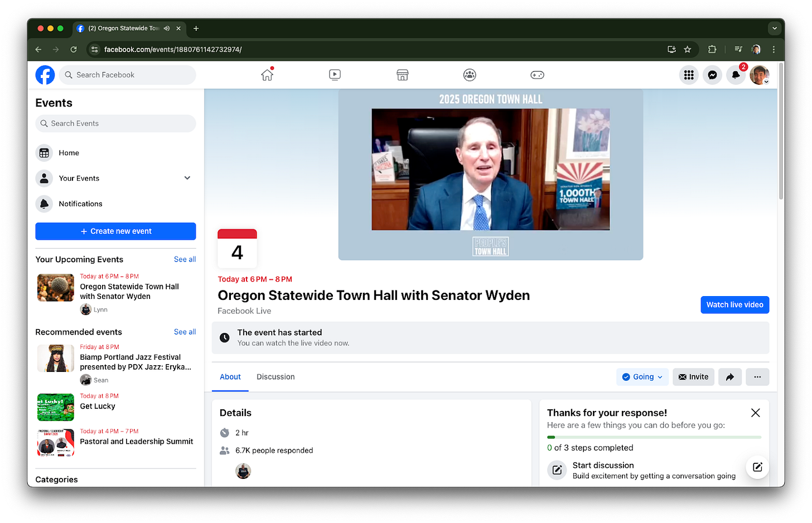This screenshot has height=523, width=812.
Task: Open the Going response dropdown
Action: 642,377
